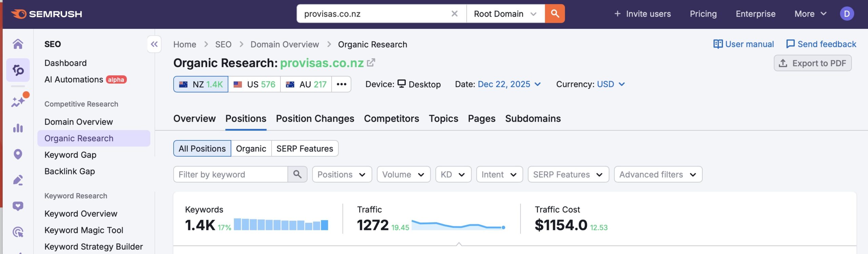Open the User manual link

[744, 44]
